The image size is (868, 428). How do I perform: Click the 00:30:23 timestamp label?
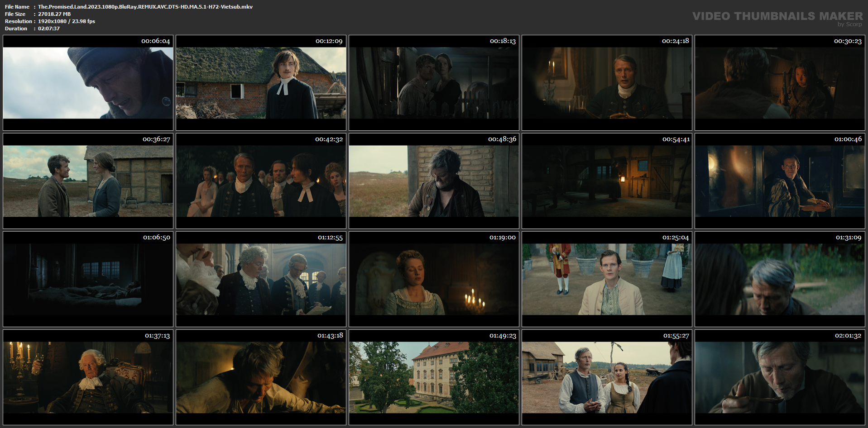848,41
